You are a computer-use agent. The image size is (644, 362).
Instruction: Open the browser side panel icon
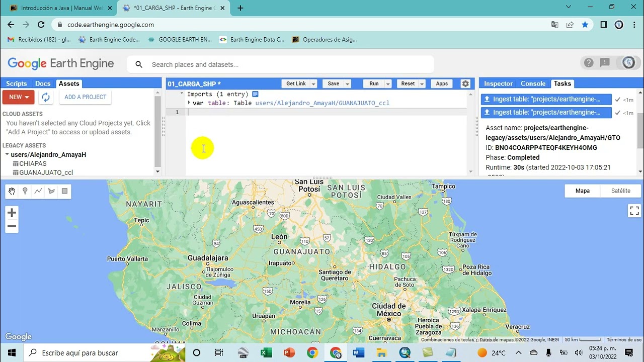pyautogui.click(x=604, y=25)
